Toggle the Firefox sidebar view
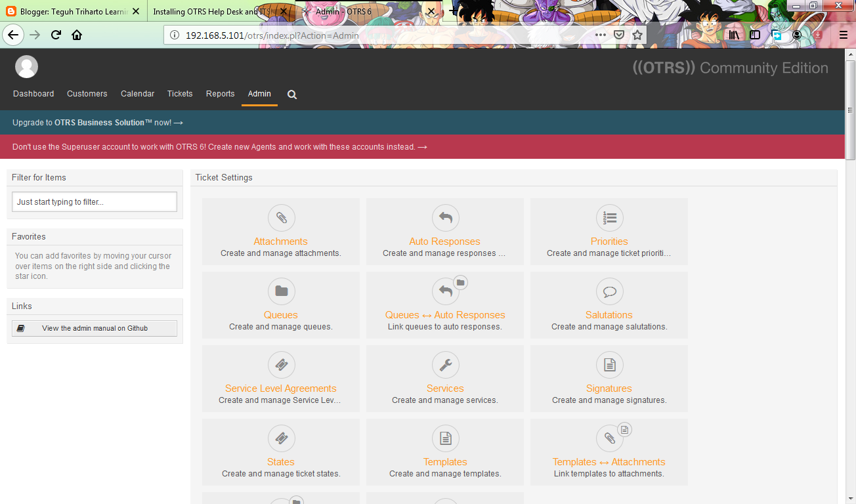Image resolution: width=856 pixels, height=504 pixels. [x=755, y=35]
